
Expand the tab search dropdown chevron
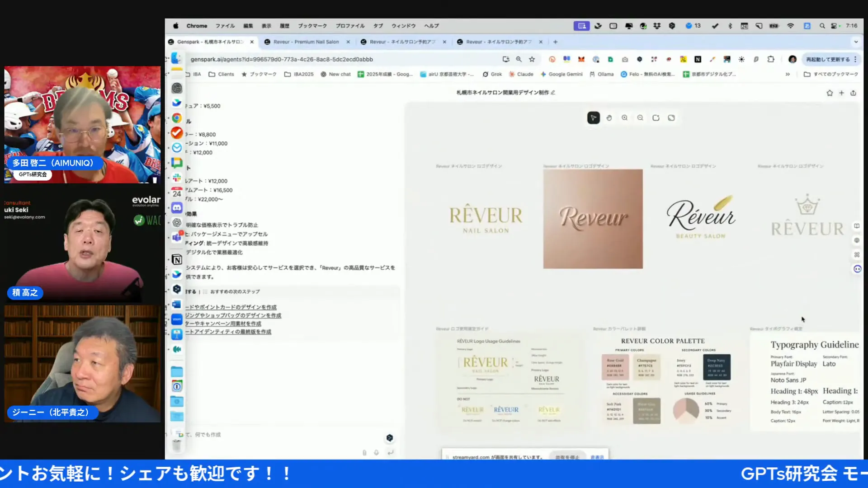pos(856,42)
